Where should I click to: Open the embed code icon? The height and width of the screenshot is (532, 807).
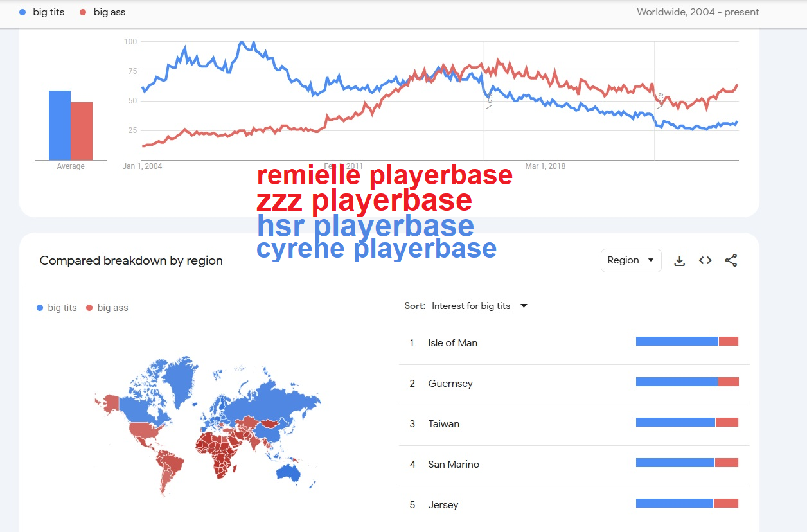pos(705,260)
